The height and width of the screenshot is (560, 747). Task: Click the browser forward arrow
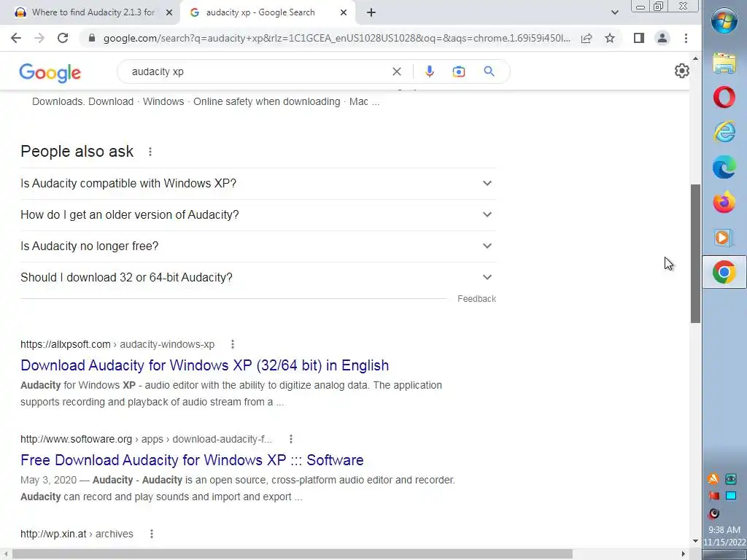(39, 38)
